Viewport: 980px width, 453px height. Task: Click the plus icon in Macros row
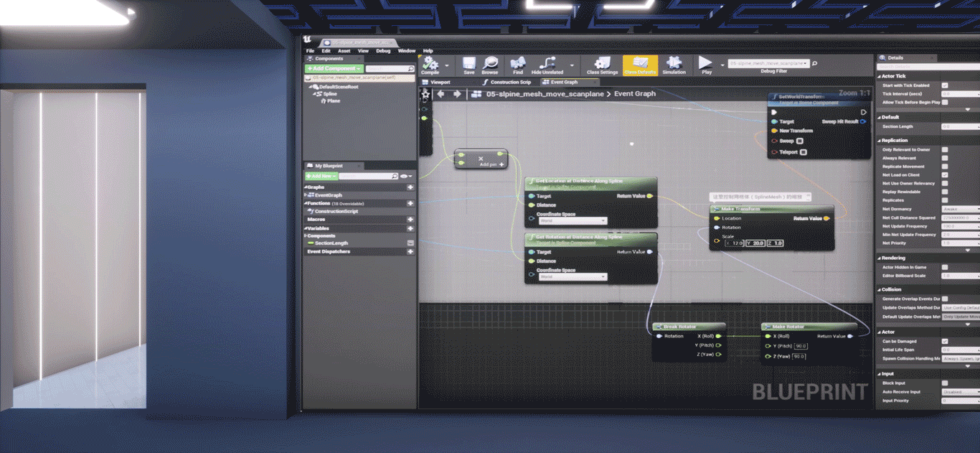[410, 219]
